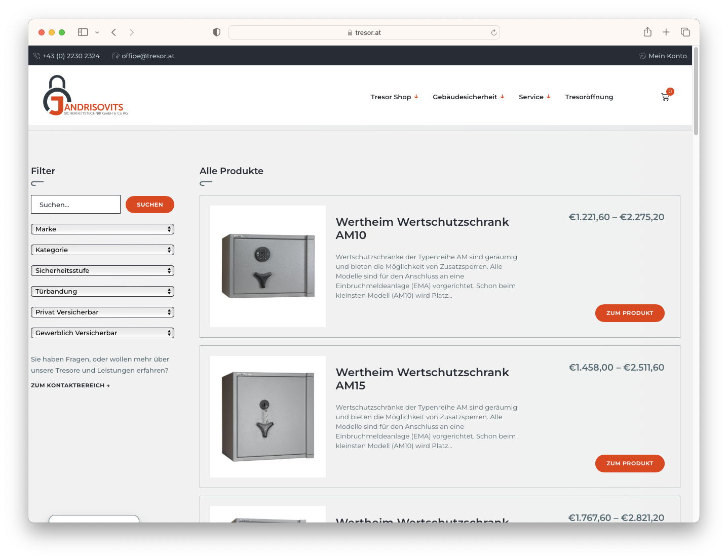This screenshot has width=728, height=560.
Task: Open the Gewerblich Versicherbar dropdown
Action: 102,333
